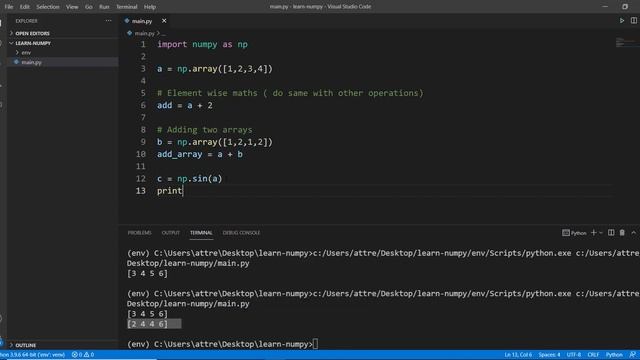Screen dimensions: 640x360
Task: Close the main.py editor tab
Action: tap(164, 21)
